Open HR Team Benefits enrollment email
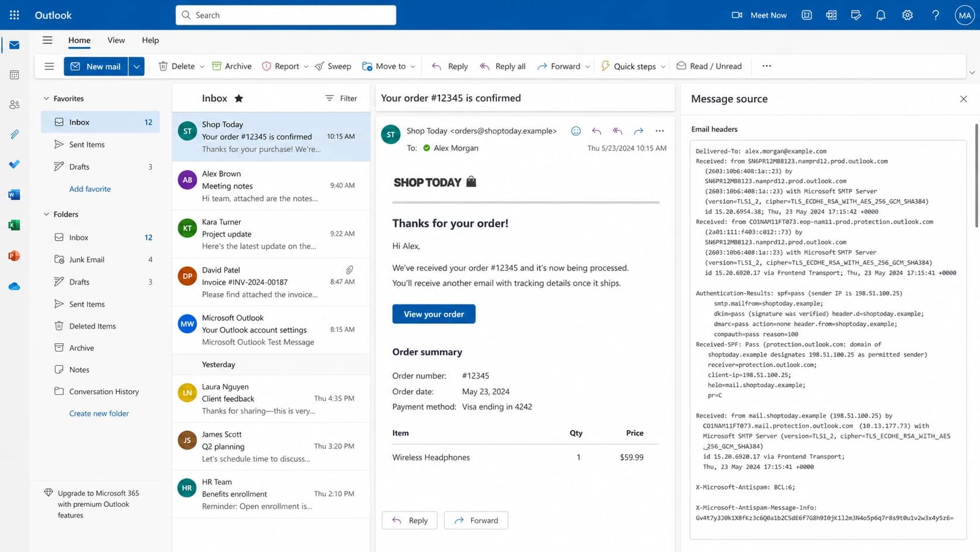 (271, 494)
